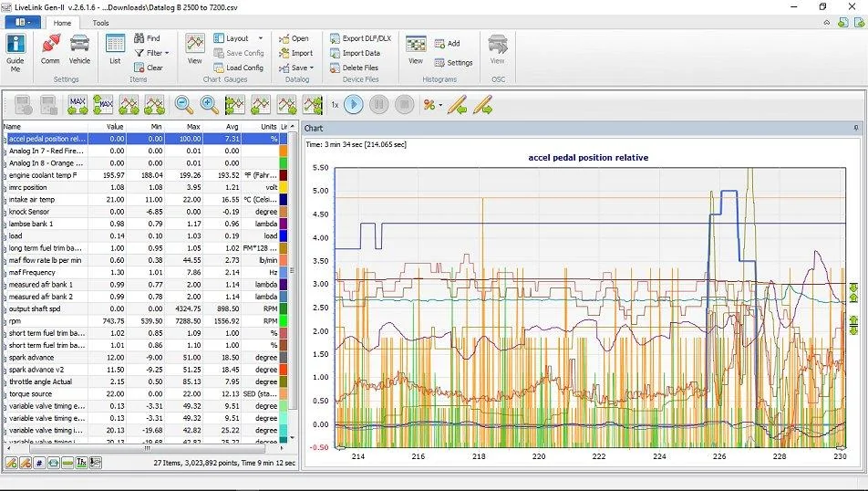Click the pin icon on Chart panel
Image resolution: width=868 pixels, height=491 pixels.
pos(856,128)
